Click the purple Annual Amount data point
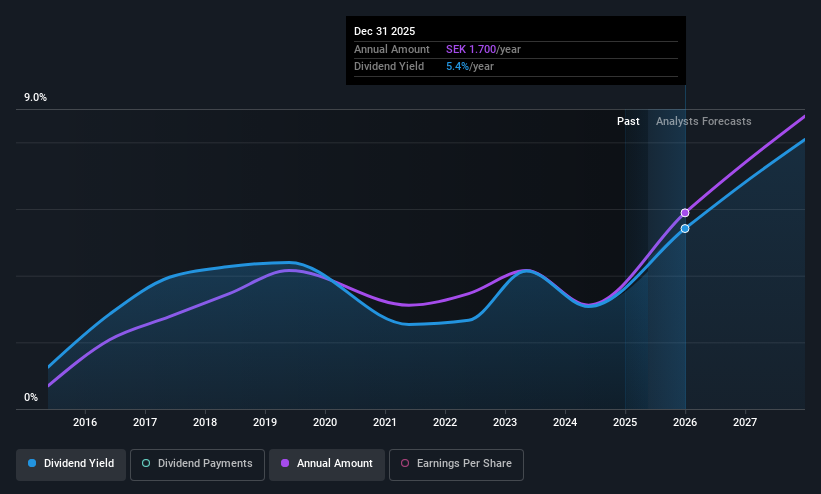This screenshot has width=821, height=494. click(x=685, y=213)
